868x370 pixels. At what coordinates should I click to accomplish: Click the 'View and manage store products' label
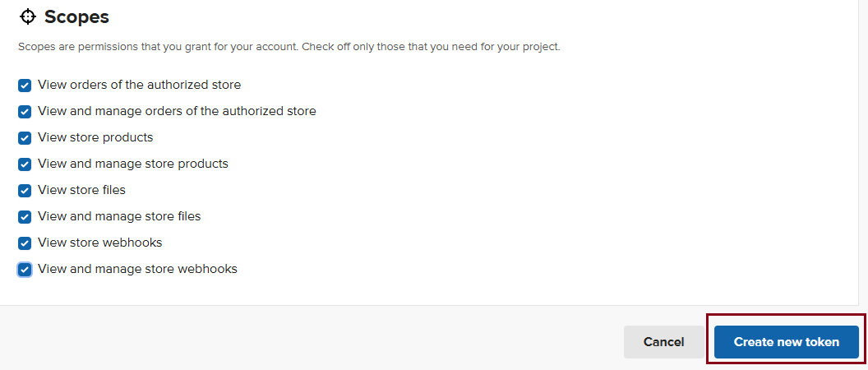pyautogui.click(x=133, y=164)
